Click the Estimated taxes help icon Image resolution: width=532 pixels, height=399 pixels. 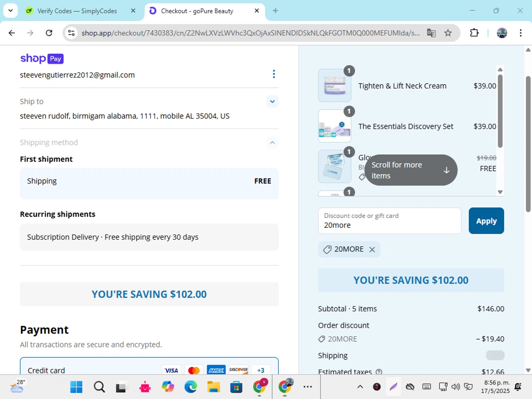tap(379, 372)
